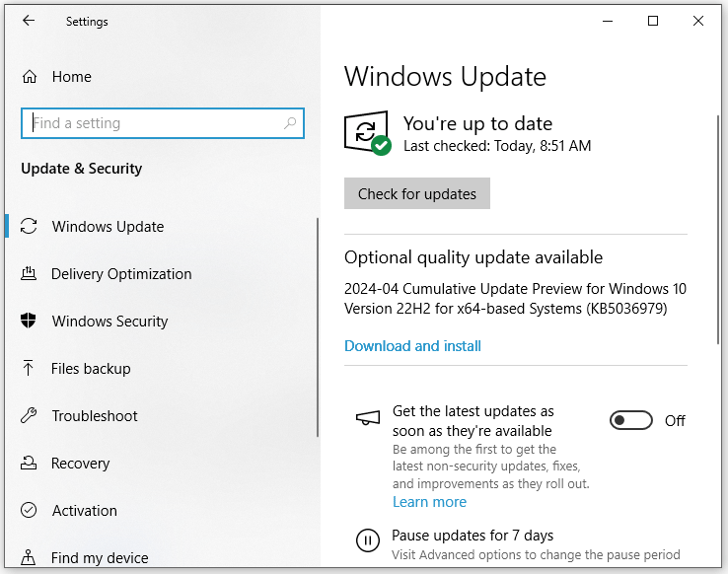This screenshot has height=574, width=728.
Task: Click the 'Last checked: Today, 8:51 AM' text
Action: 497,146
